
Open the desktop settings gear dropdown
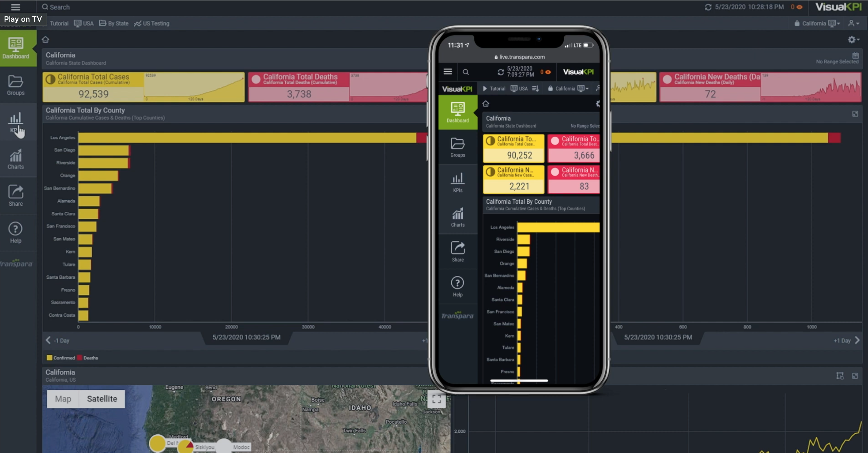tap(854, 40)
